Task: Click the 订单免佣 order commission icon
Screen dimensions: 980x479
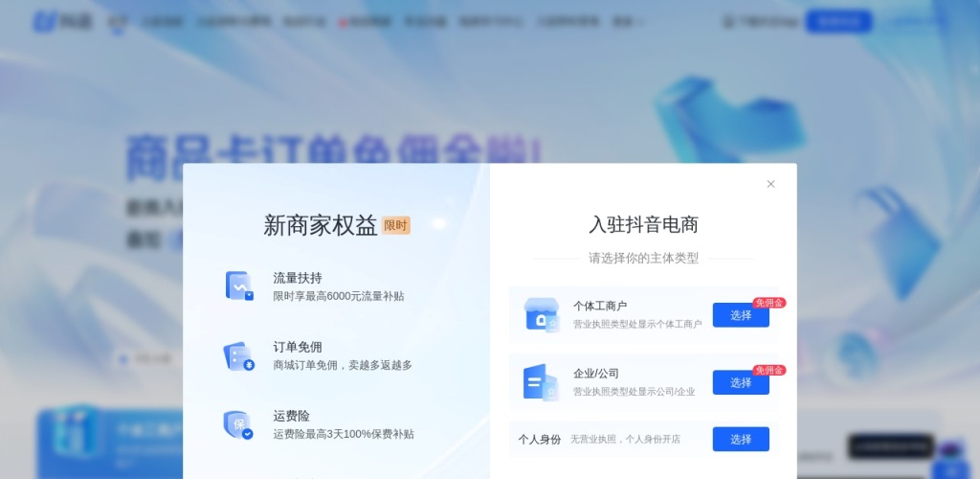Action: 238,355
